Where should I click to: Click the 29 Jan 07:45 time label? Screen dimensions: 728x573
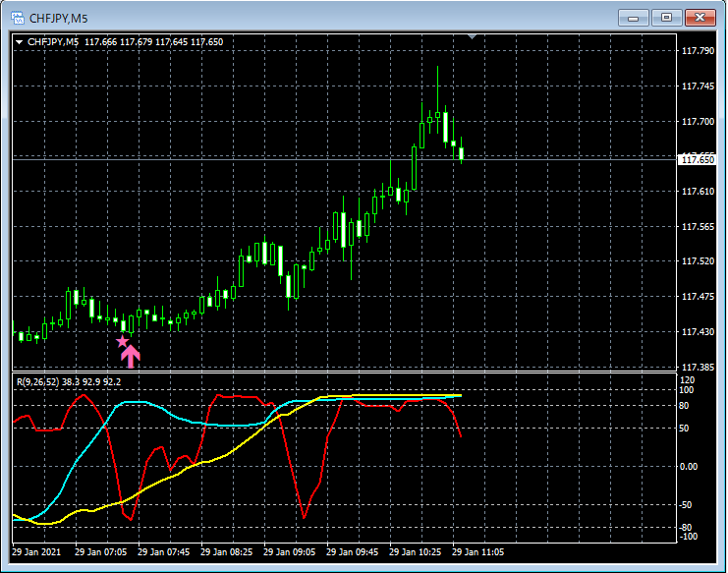pyautogui.click(x=164, y=552)
